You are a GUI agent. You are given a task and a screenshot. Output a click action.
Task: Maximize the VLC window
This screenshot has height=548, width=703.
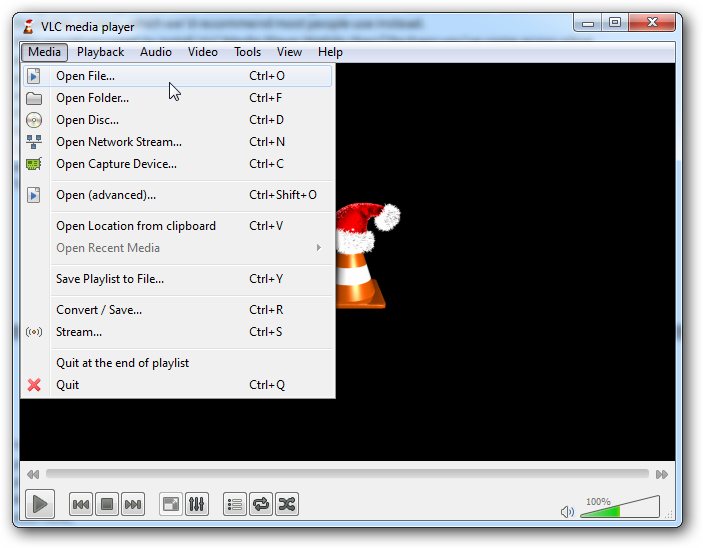615,22
